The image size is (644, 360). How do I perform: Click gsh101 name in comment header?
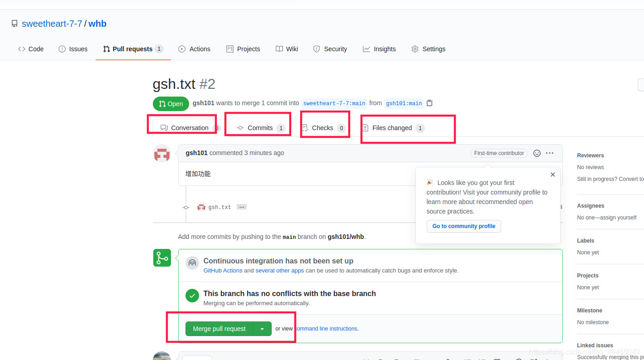(196, 153)
